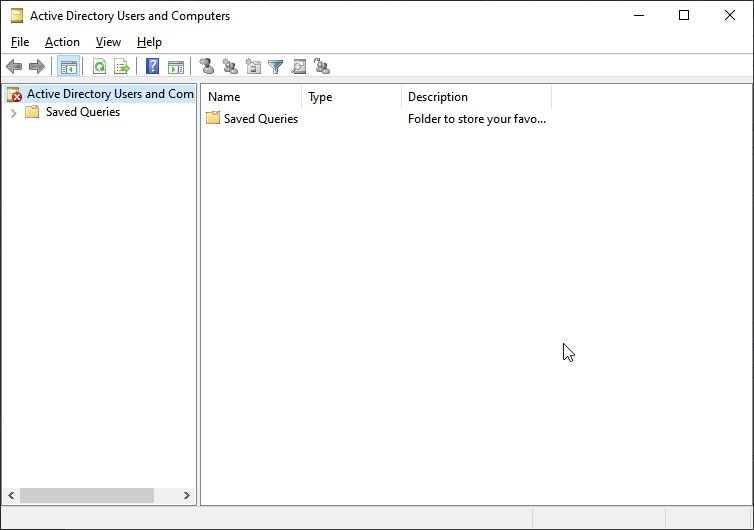Select Saved Queries row in list pane
The height and width of the screenshot is (530, 754).
(261, 119)
